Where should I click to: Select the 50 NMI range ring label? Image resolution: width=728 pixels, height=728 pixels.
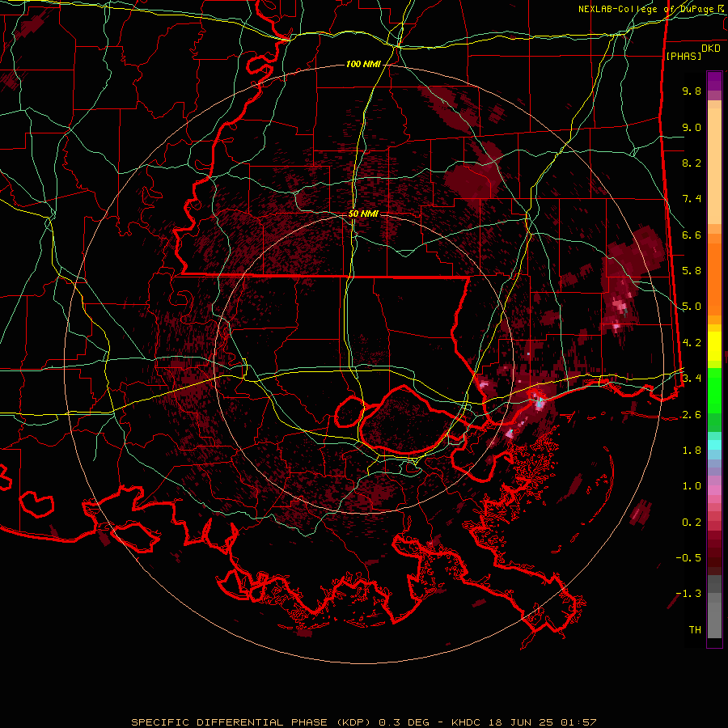(363, 214)
